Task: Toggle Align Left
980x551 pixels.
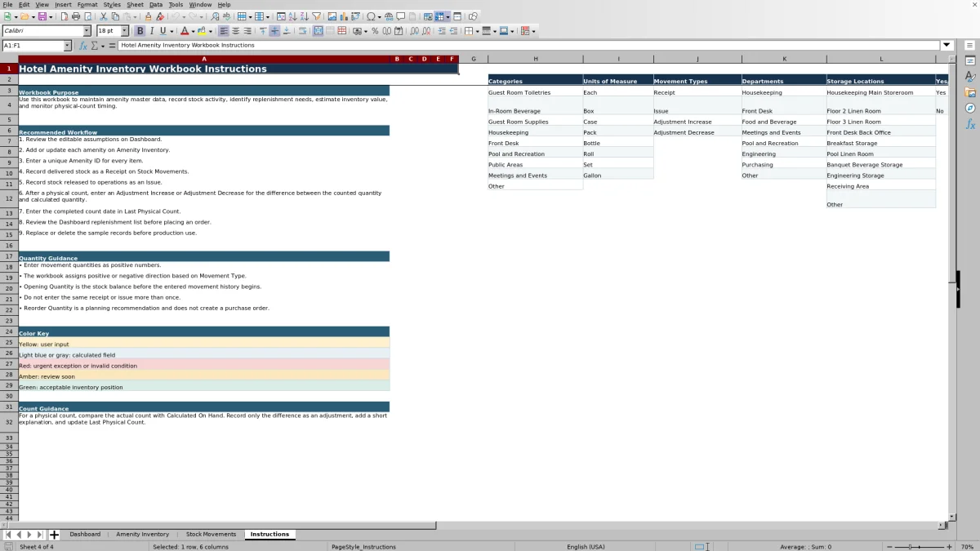Action: pos(224,31)
